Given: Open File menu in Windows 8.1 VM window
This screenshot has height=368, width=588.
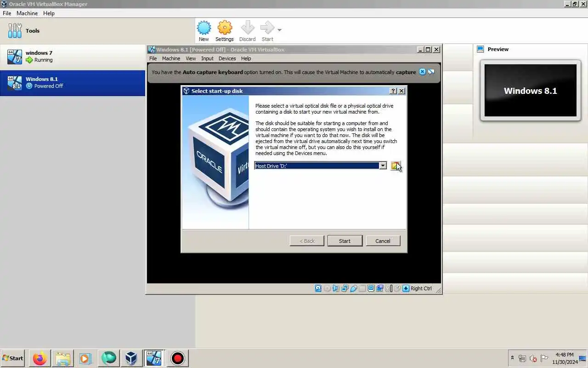Looking at the screenshot, I should tap(153, 58).
